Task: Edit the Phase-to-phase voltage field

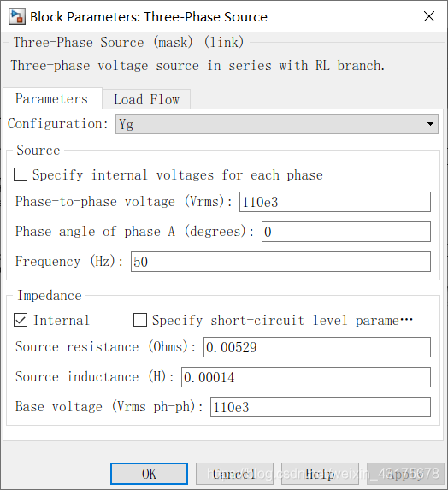Action: 335,202
